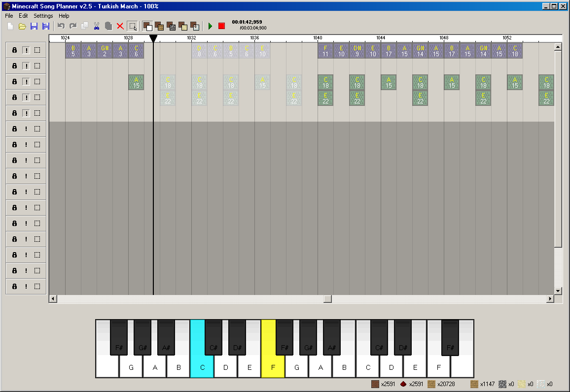Save the song with the floppy icon
Image resolution: width=570 pixels, height=392 pixels.
(34, 26)
